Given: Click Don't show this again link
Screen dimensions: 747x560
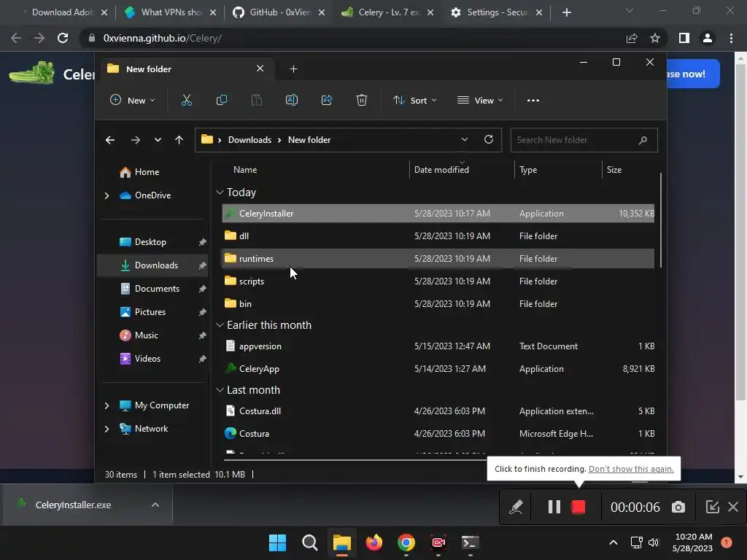Looking at the screenshot, I should coord(631,469).
